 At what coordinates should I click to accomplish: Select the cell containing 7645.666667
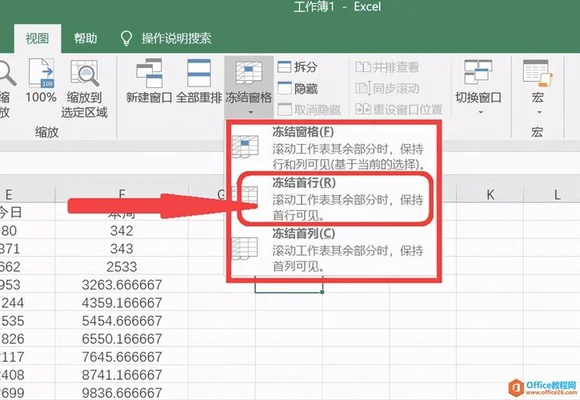pos(122,357)
